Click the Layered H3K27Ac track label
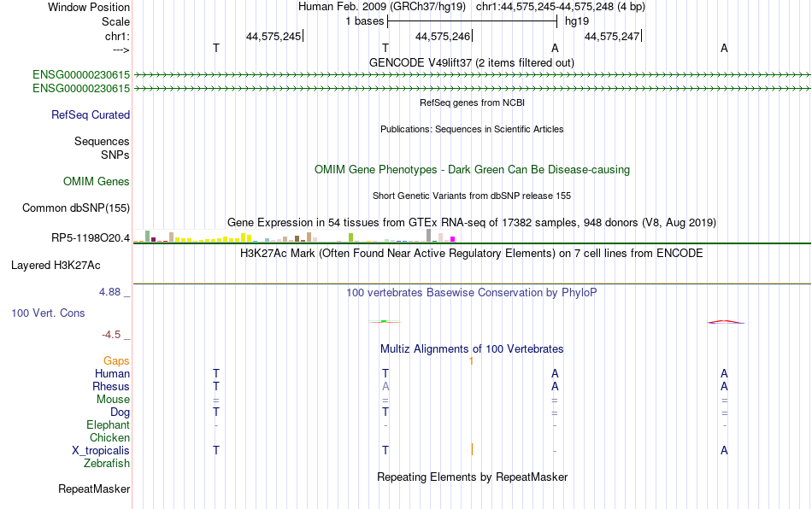Viewport: 812px width, 509px height. 56,266
